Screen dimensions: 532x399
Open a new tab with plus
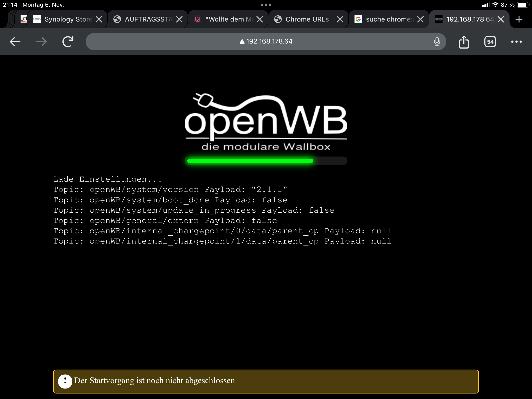pyautogui.click(x=519, y=19)
